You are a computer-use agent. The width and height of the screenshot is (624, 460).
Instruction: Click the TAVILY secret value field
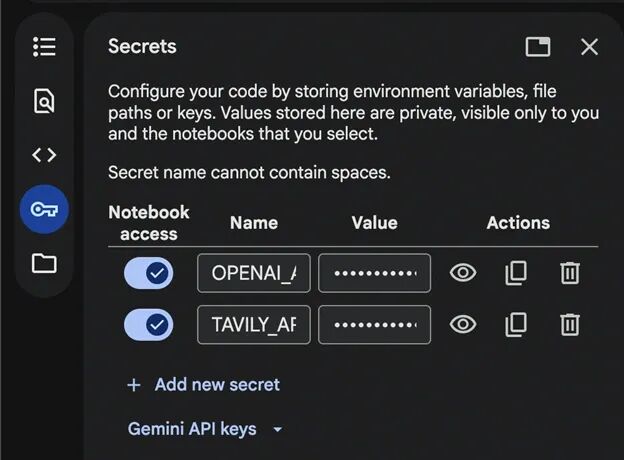pyautogui.click(x=374, y=325)
